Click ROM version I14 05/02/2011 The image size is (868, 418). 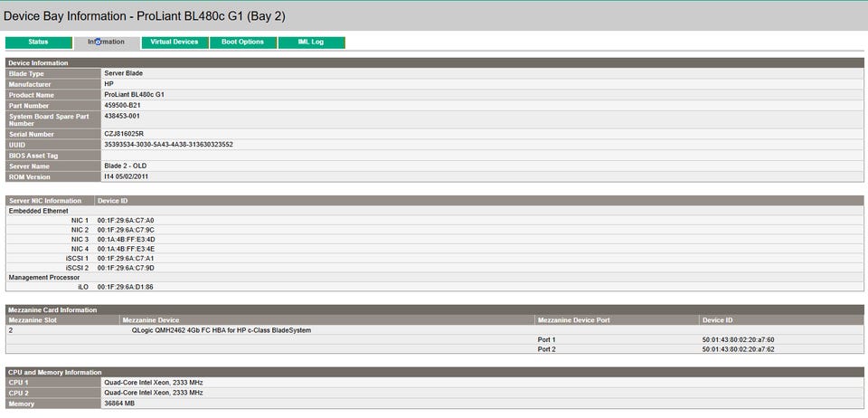pos(127,177)
